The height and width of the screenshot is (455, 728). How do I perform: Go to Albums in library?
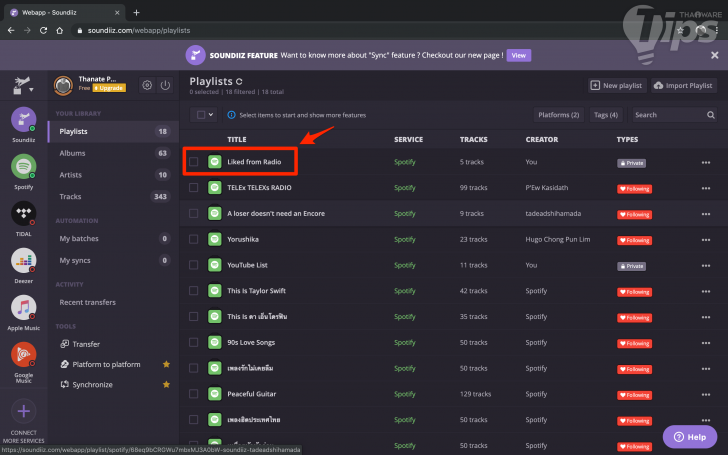click(x=72, y=153)
